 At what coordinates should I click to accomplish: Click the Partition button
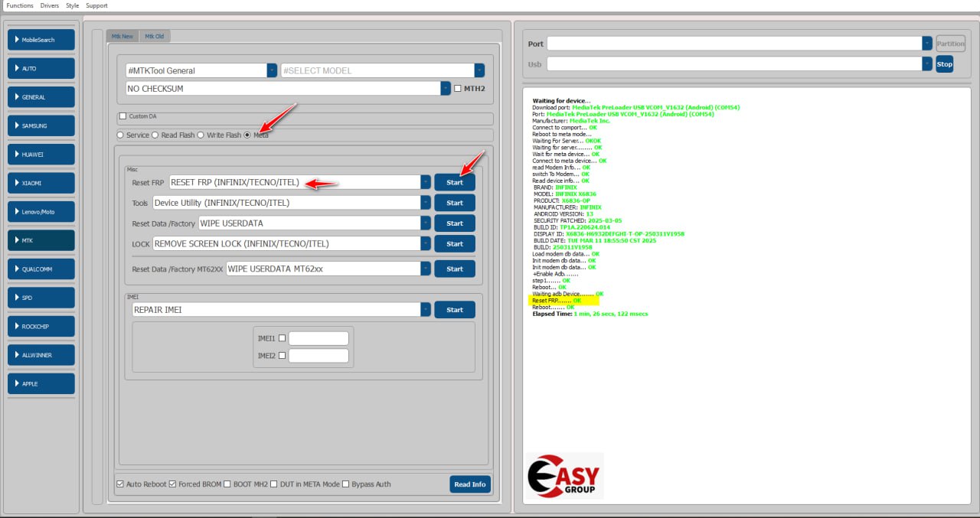951,44
